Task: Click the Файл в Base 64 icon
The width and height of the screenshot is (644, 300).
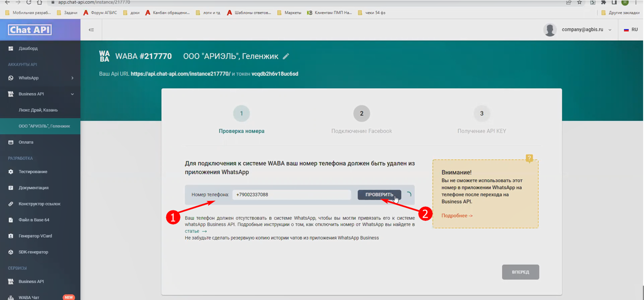Action: 11,220
